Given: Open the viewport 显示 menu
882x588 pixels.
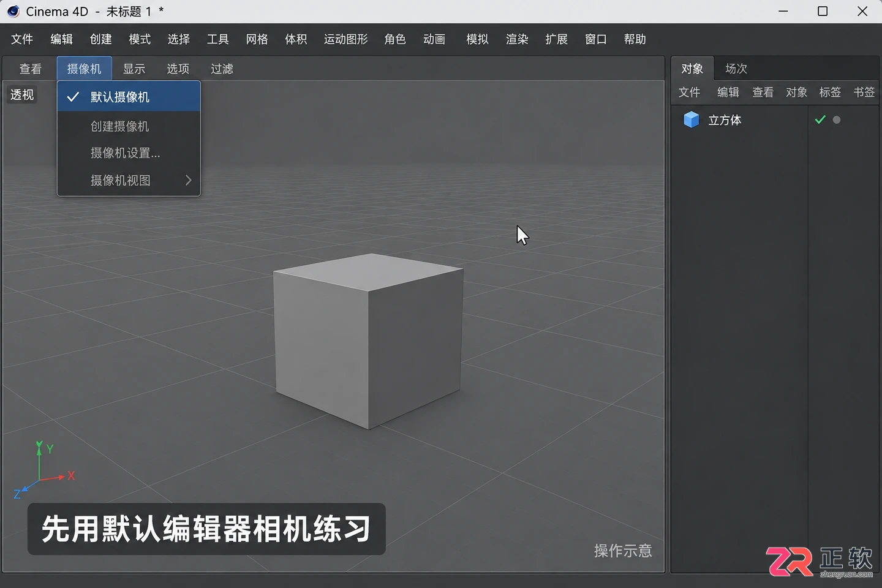Looking at the screenshot, I should [134, 69].
